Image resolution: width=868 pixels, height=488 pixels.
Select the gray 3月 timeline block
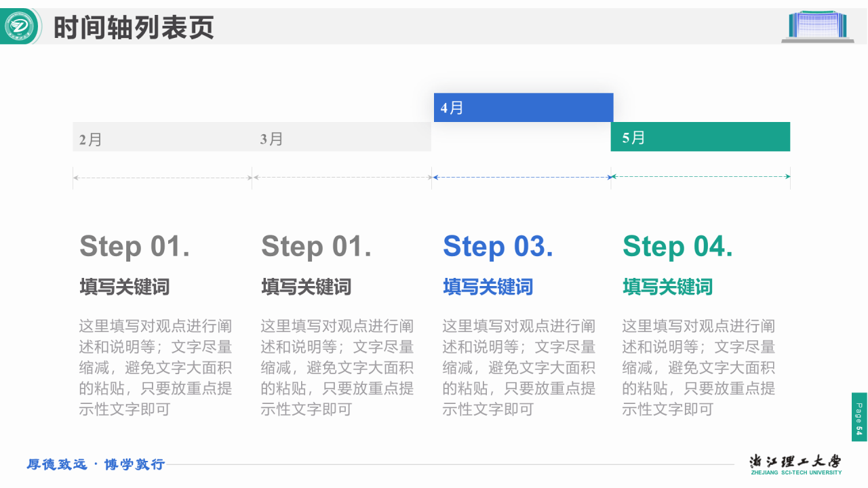click(x=342, y=137)
